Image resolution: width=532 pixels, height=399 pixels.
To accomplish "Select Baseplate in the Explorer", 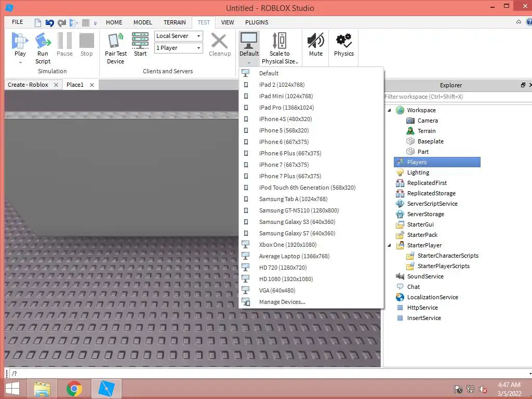I will pyautogui.click(x=431, y=141).
